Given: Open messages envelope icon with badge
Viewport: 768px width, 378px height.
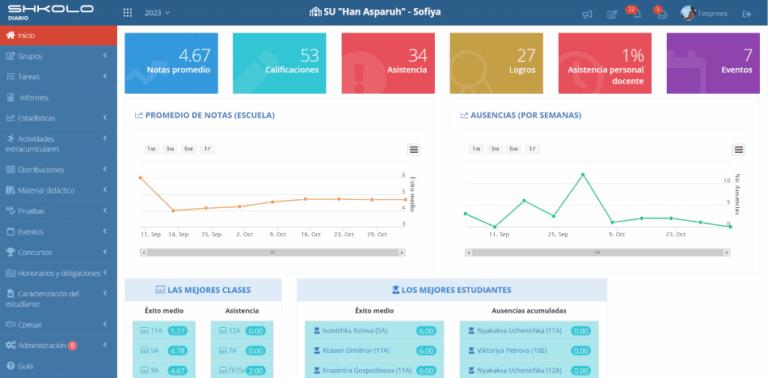Looking at the screenshot, I should (x=662, y=14).
